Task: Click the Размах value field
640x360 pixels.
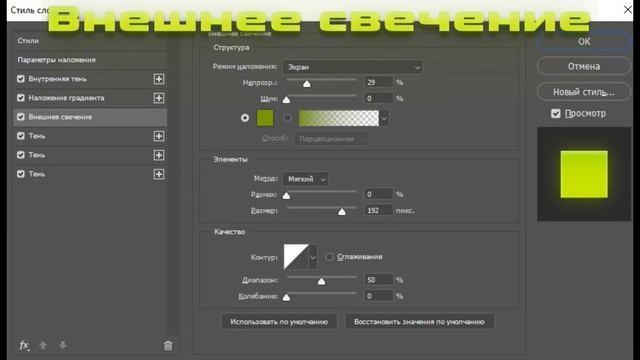Action: (x=378, y=194)
